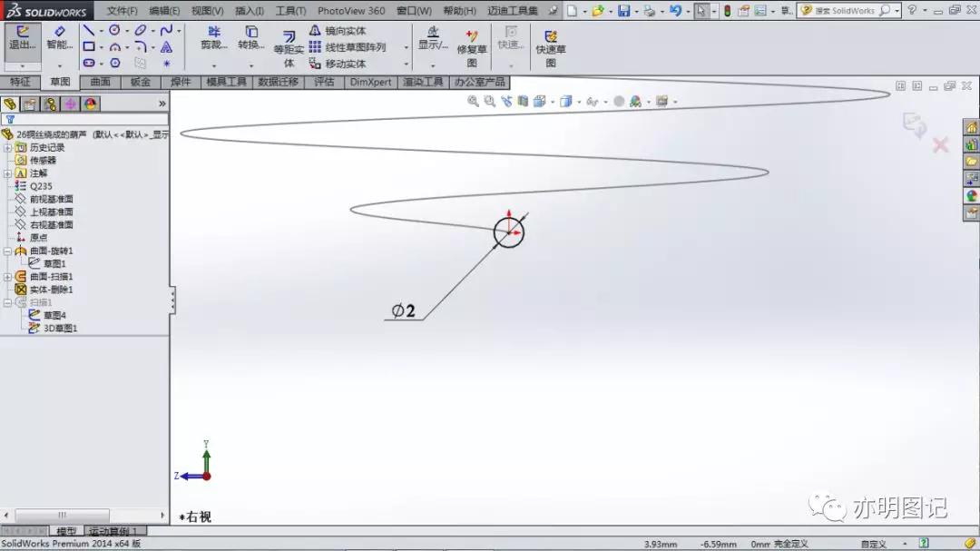This screenshot has width=980, height=551.
Task: Select the Ellipse sketch tool
Action: point(140,30)
